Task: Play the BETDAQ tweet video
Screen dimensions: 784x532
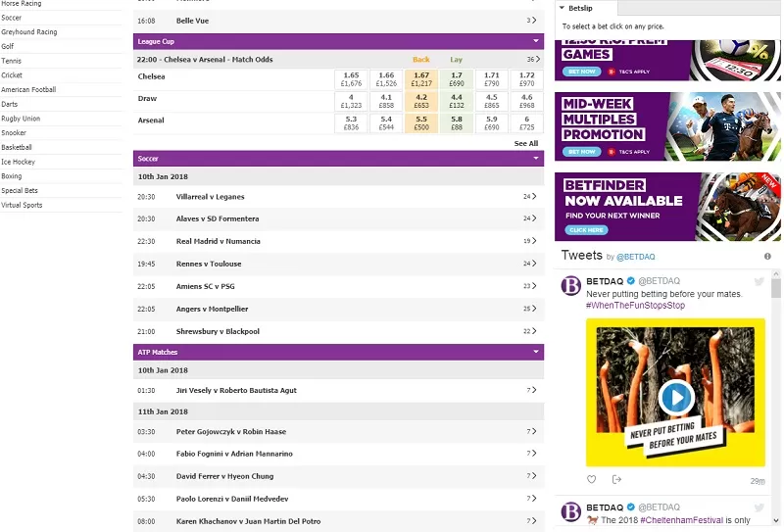Action: 676,398
